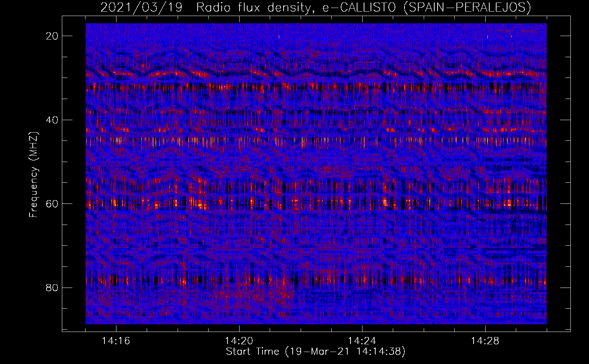Image resolution: width=589 pixels, height=364 pixels.
Task: Click the 'Start Time (19-Mar-21 14:14:38)' x-axis label
Action: 316,352
